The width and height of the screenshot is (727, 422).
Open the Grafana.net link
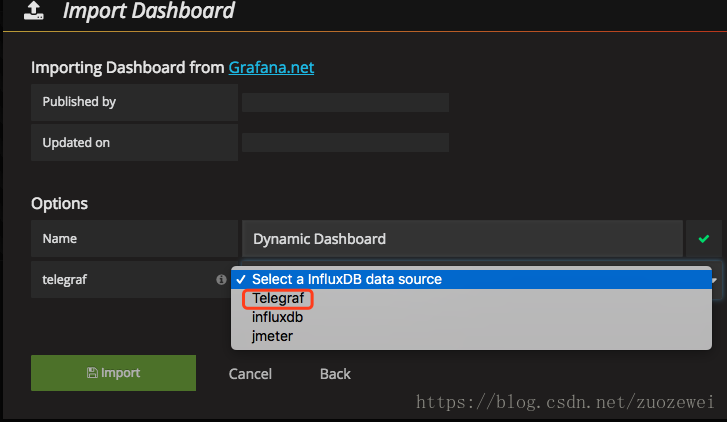[x=271, y=68]
